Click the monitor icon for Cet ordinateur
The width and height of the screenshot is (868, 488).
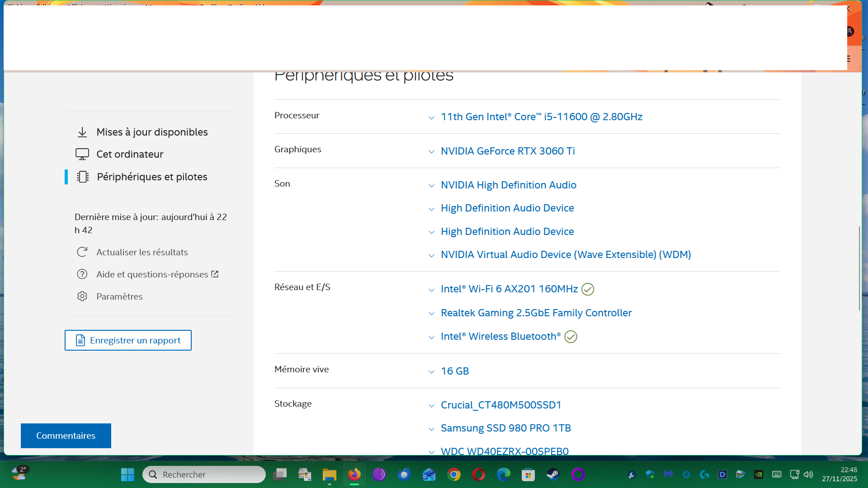pyautogui.click(x=82, y=155)
